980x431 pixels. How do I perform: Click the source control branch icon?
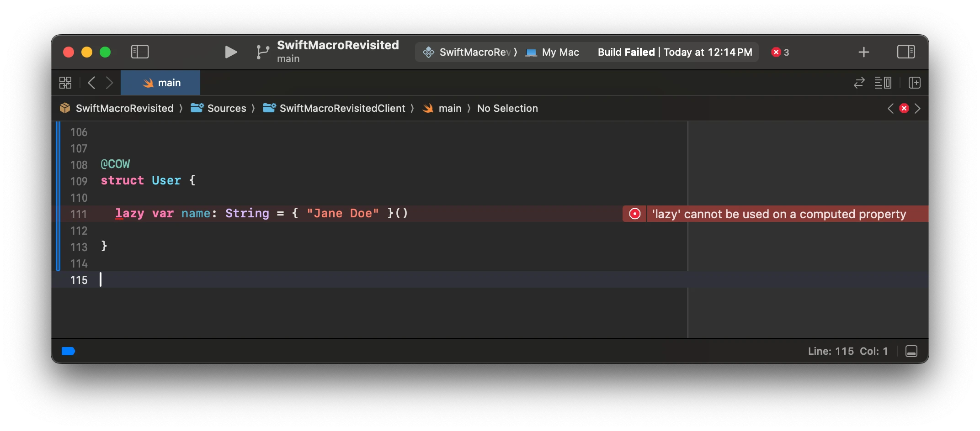point(262,52)
